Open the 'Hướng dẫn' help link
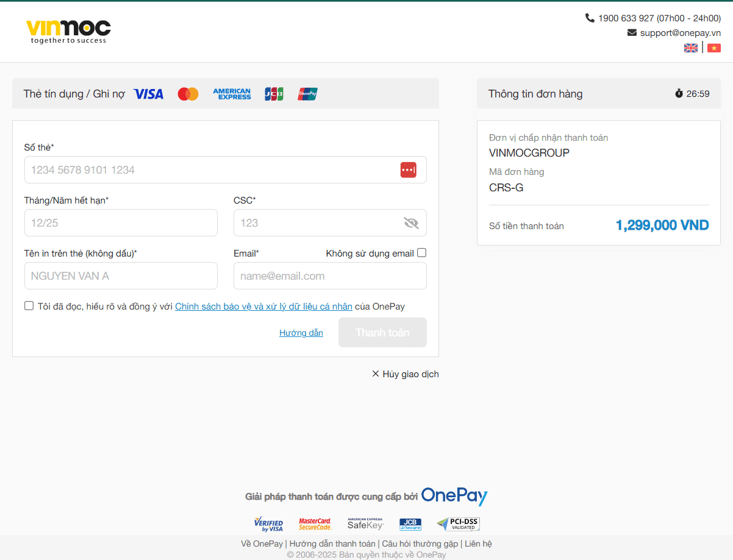This screenshot has height=560, width=733. coord(301,333)
